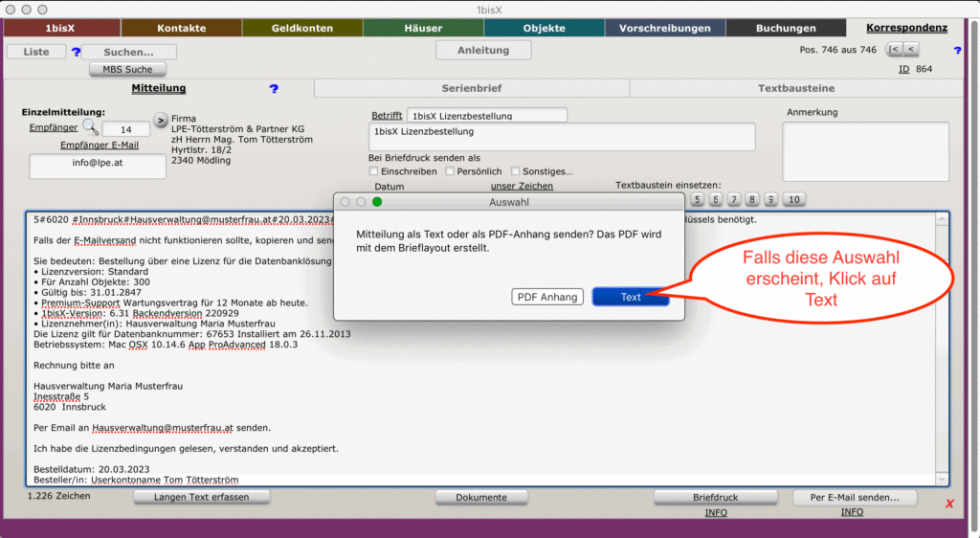Click the scroll-down arrow of message text

click(x=942, y=479)
